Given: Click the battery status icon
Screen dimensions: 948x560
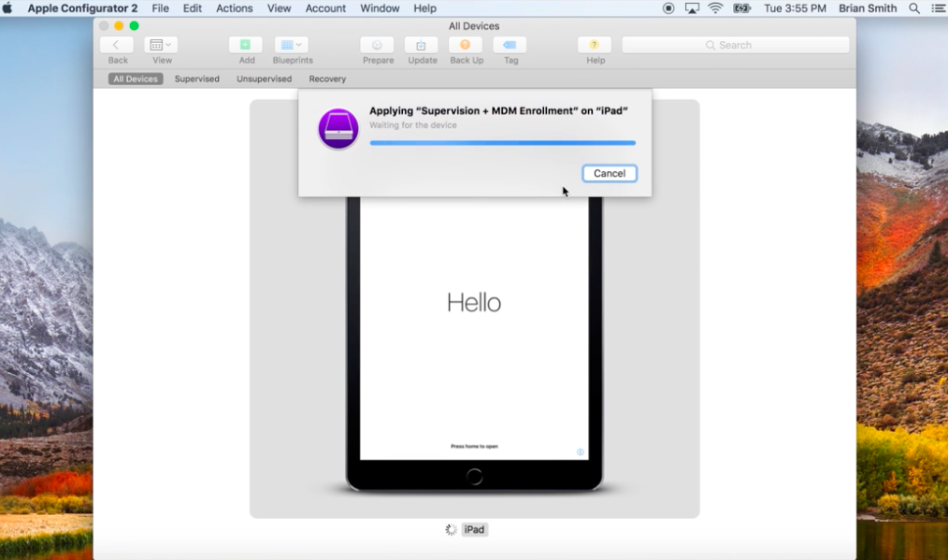Looking at the screenshot, I should click(741, 8).
